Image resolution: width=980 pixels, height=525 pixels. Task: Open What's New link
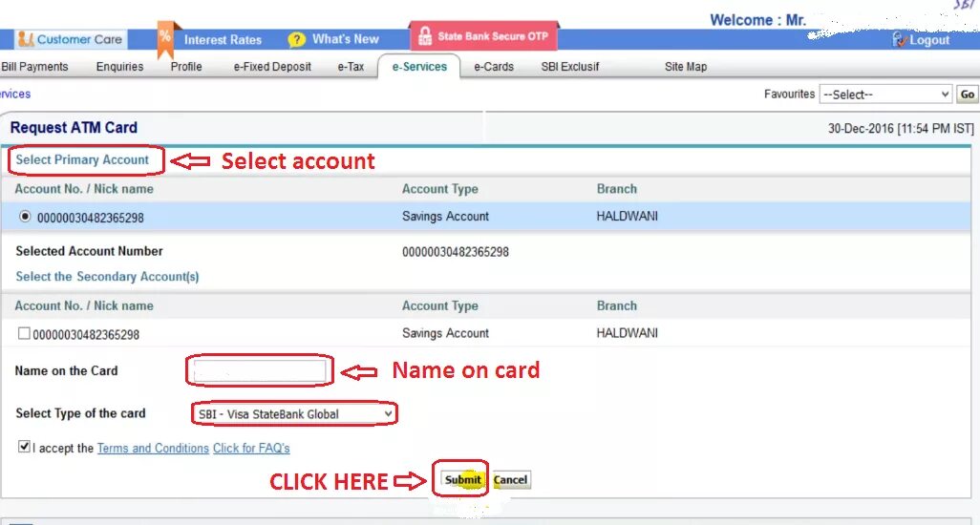click(x=346, y=39)
